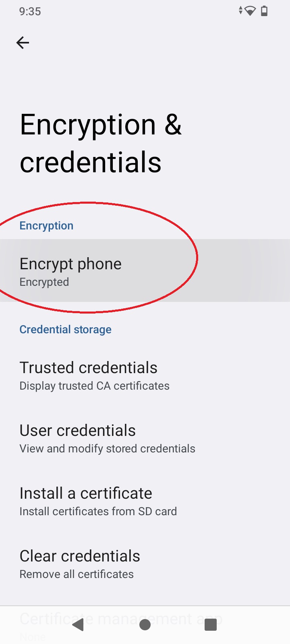Image resolution: width=290 pixels, height=644 pixels.
Task: Open User credentials settings
Action: coord(77,430)
